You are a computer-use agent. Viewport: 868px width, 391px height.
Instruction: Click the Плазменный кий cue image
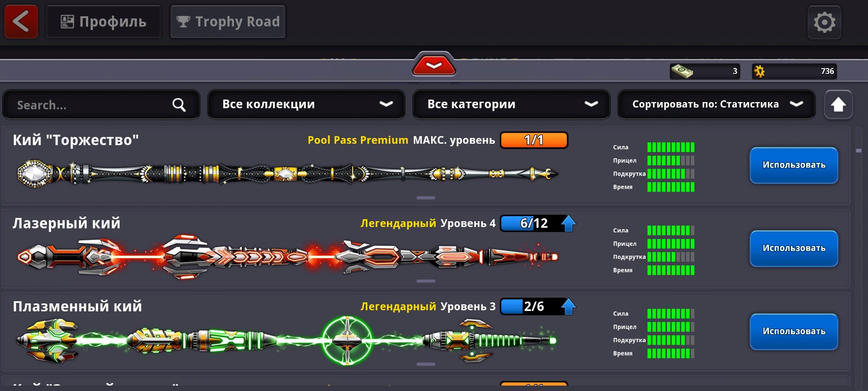287,340
